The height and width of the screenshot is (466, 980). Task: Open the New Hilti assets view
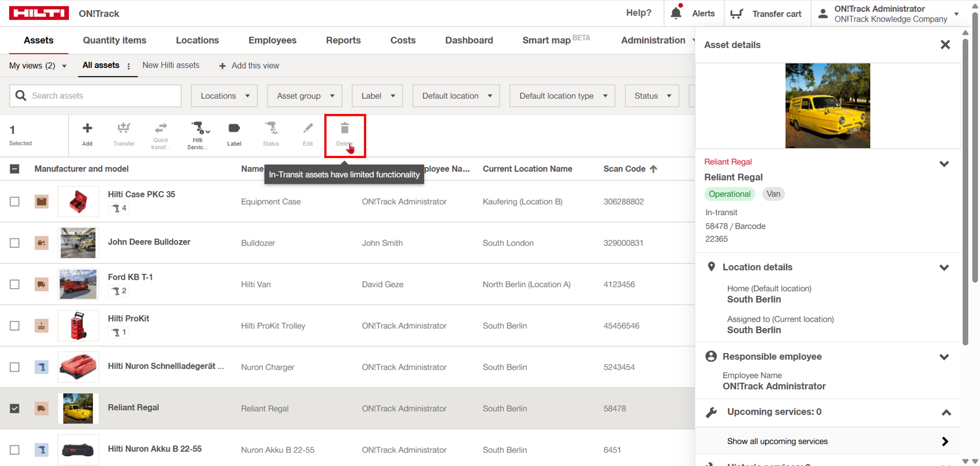coord(170,65)
